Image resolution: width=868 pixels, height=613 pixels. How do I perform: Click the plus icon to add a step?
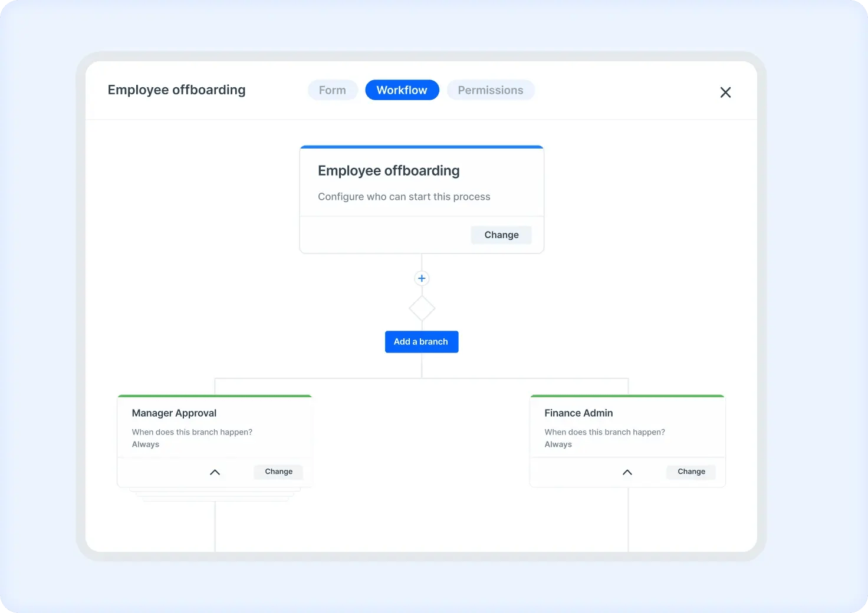422,278
